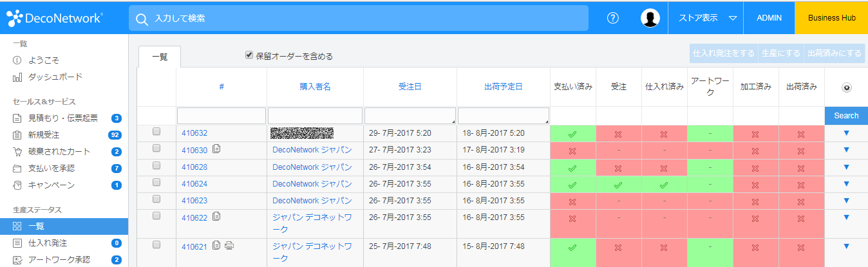Click the search magnifier icon
This screenshot has width=868, height=267.
142,19
